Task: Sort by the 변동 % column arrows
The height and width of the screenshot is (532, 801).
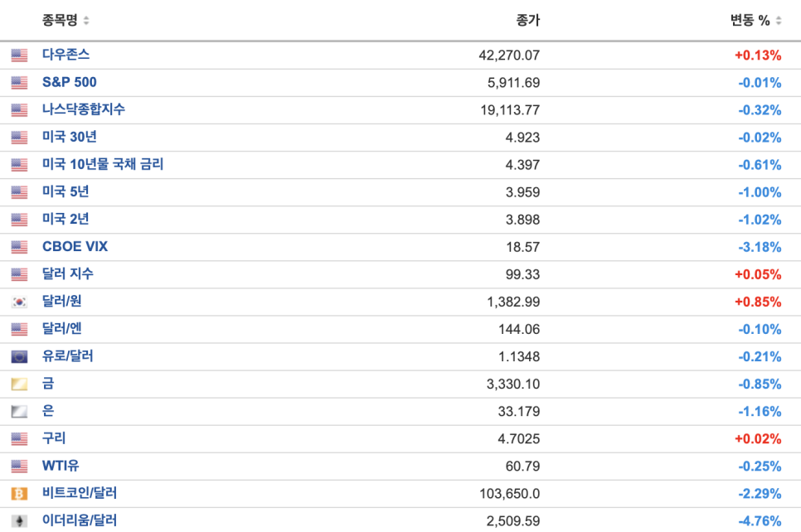Action: [779, 21]
